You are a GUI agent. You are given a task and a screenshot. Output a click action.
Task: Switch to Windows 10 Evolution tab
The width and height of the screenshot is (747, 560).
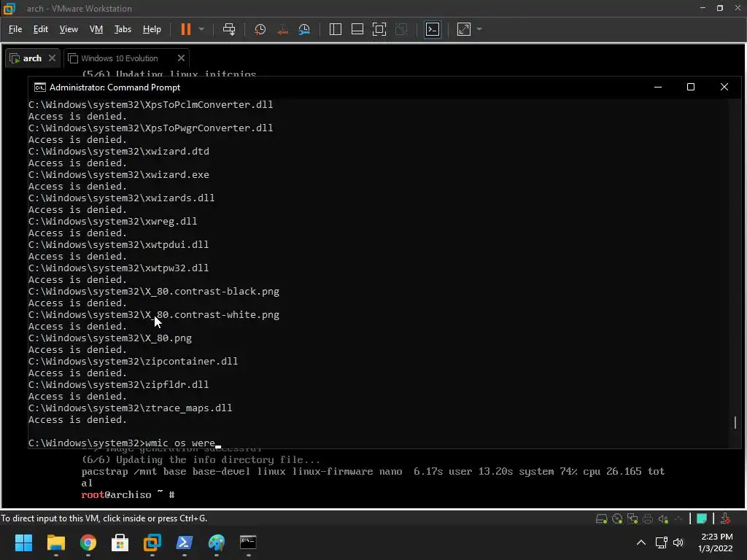click(119, 58)
